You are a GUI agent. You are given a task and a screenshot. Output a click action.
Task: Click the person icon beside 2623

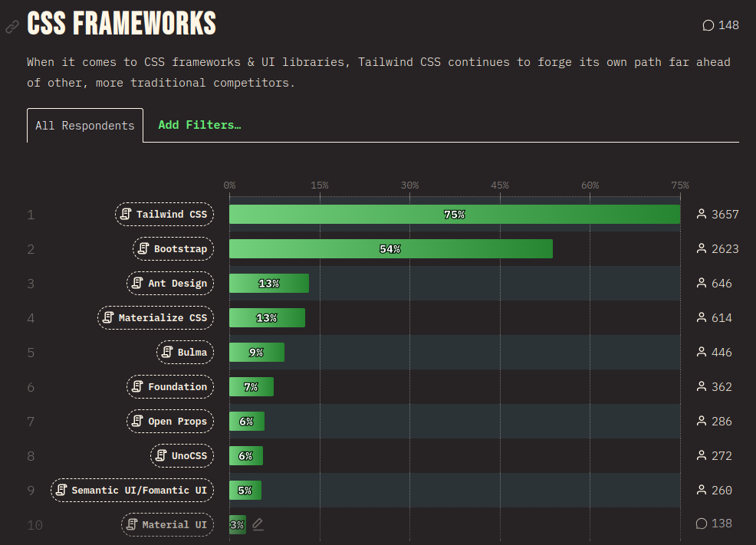click(701, 249)
